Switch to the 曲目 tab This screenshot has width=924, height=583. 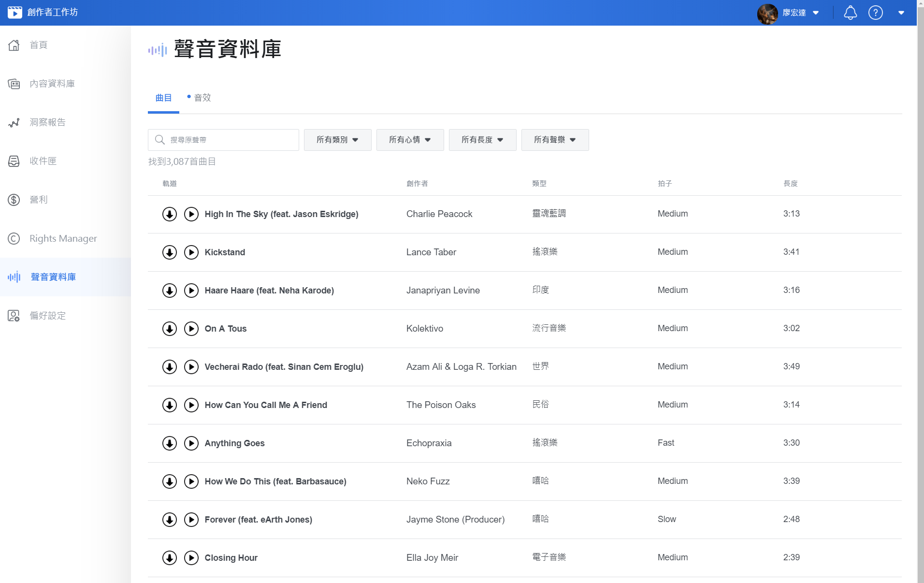(x=163, y=98)
